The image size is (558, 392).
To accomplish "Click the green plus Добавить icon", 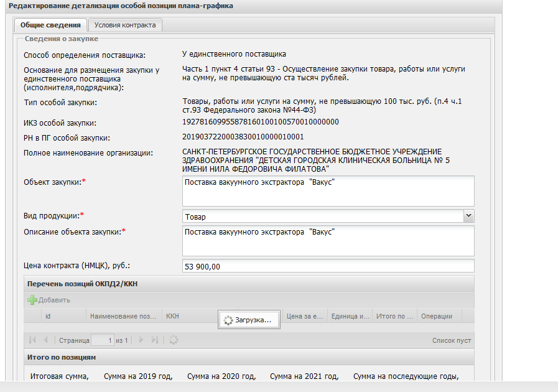I will pyautogui.click(x=32, y=300).
